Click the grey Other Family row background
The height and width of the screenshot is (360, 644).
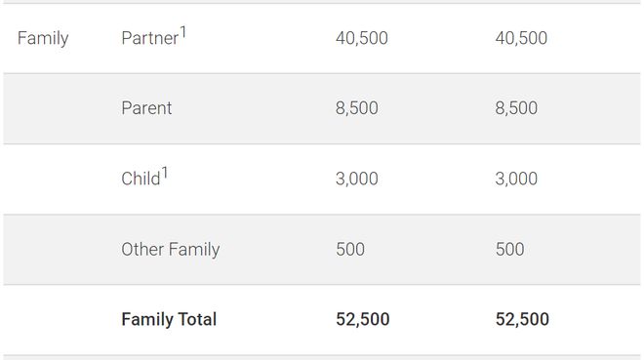322,250
